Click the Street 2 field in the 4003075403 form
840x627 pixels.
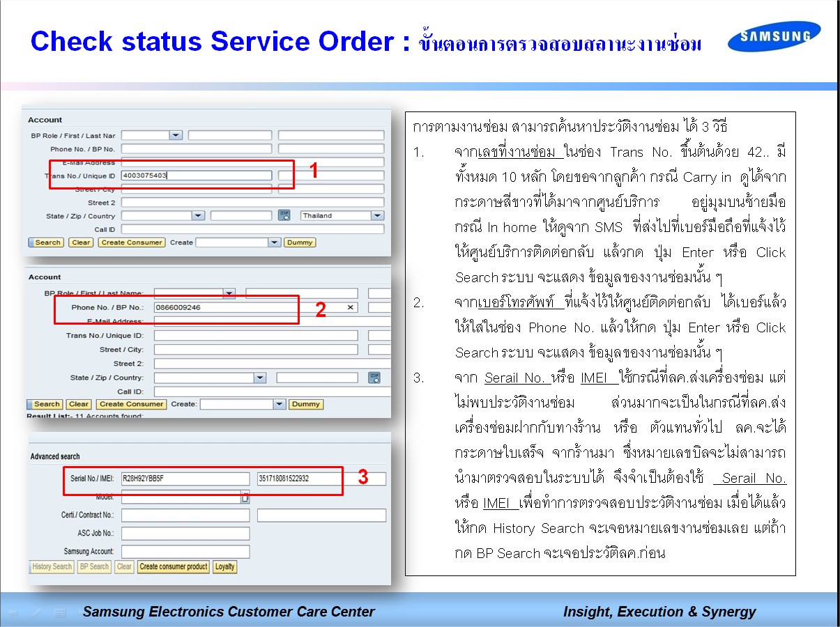(x=252, y=203)
